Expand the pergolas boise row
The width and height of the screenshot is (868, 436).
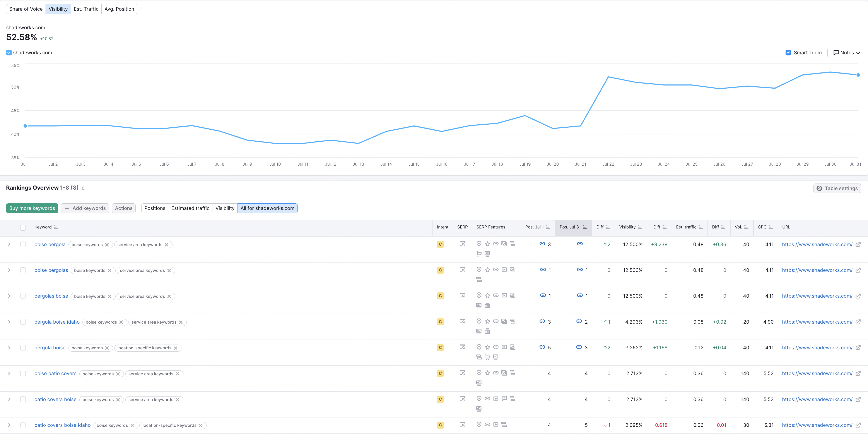coord(9,296)
